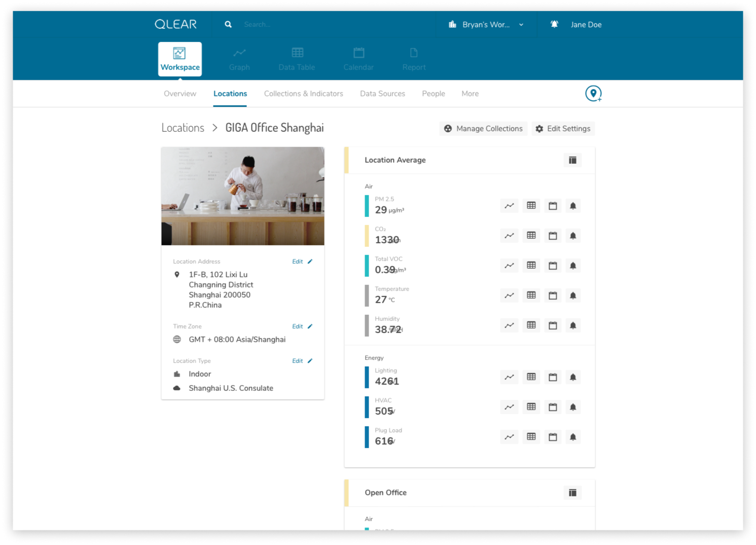Set alert bell for Humidity
The height and width of the screenshot is (545, 756).
(x=573, y=325)
